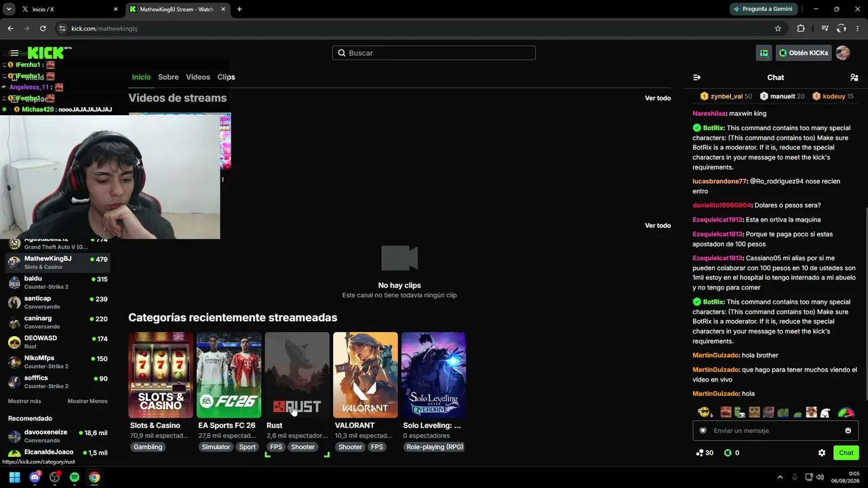Click the Obtén KICKs button
Viewport: 868px width, 488px height.
coord(804,53)
